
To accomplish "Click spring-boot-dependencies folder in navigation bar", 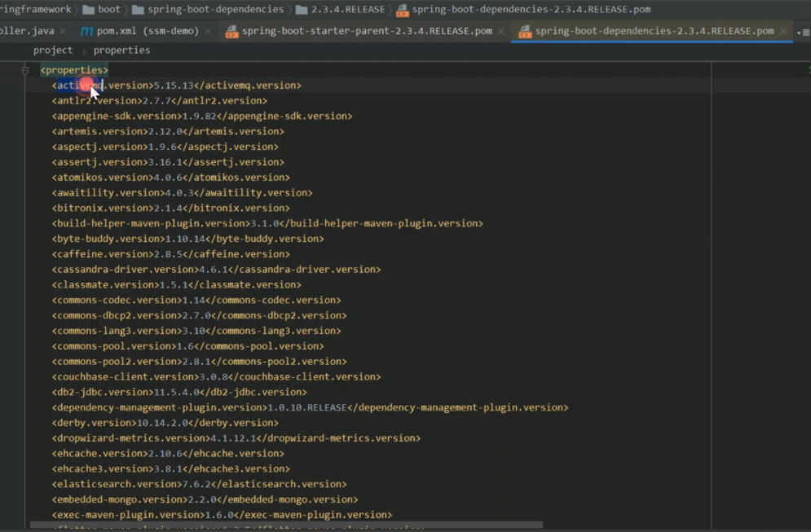I will [208, 9].
